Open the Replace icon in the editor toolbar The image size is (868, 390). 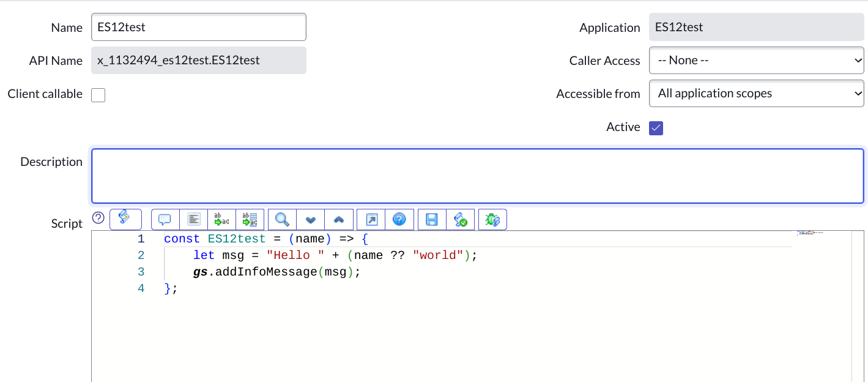pyautogui.click(x=221, y=219)
